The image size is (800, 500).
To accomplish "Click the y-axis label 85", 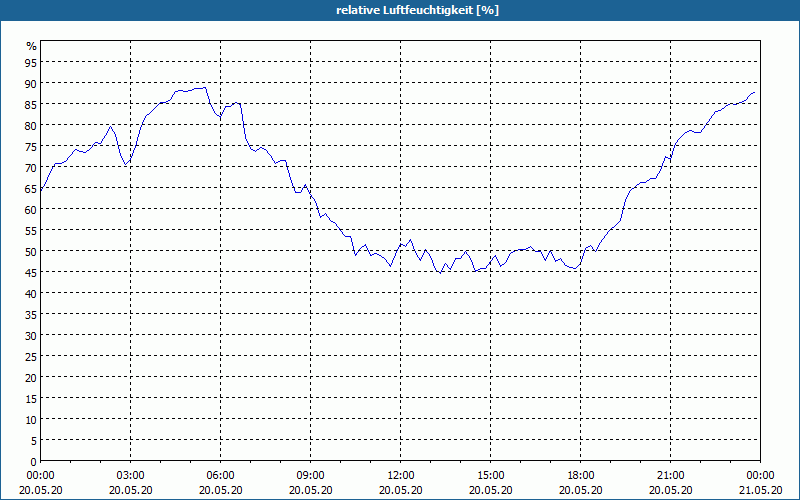I will click(x=31, y=105).
